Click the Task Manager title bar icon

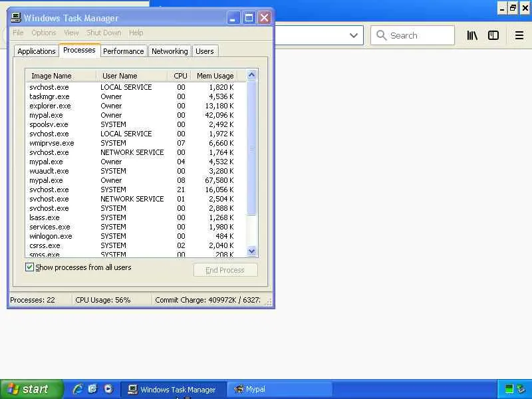coord(15,17)
